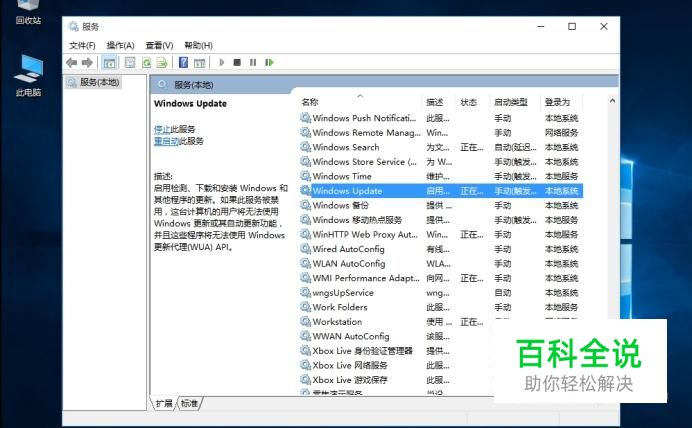The width and height of the screenshot is (692, 428).
Task: Click the Services window title bar icon
Action: [x=73, y=26]
